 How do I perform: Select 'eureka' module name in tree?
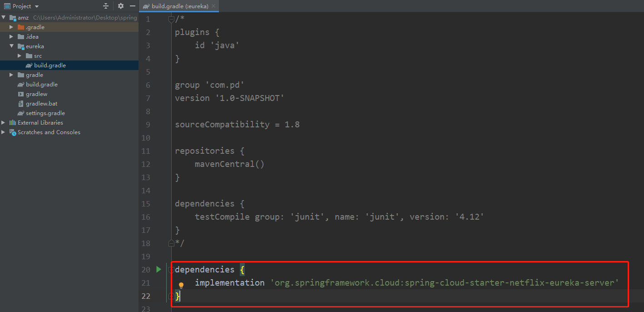click(35, 46)
